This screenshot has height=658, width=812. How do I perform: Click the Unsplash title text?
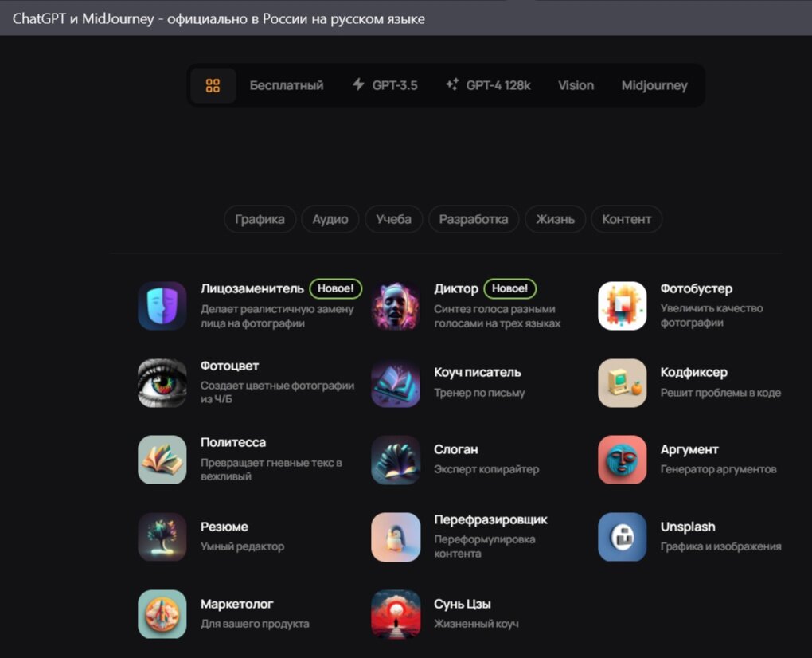coord(688,527)
